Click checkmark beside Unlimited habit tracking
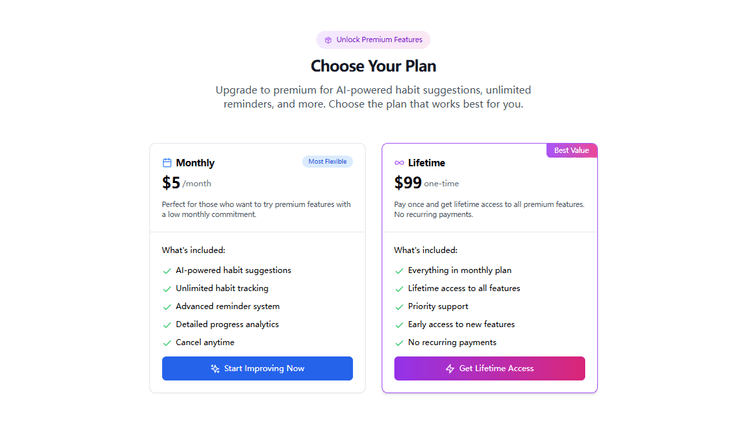 point(167,289)
